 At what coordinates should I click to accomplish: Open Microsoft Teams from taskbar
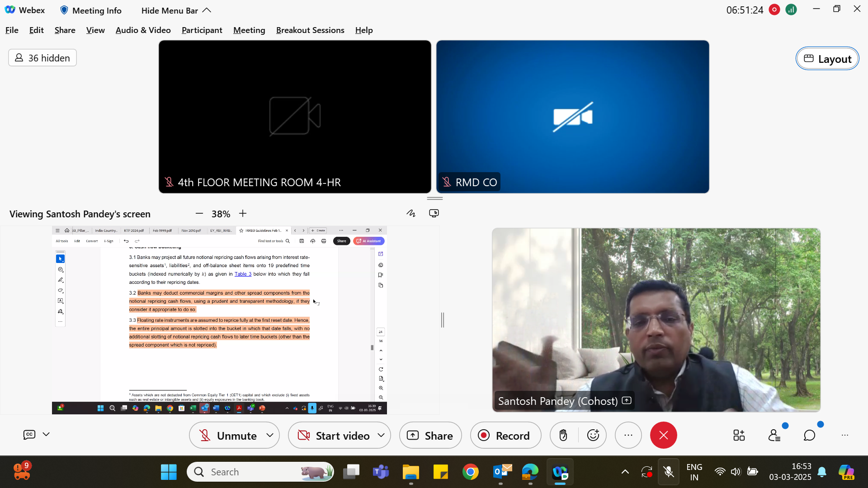click(381, 472)
